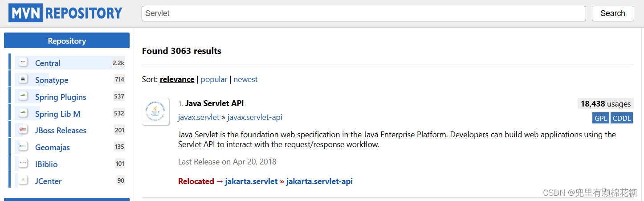Click the MVN Repository logo

click(x=65, y=13)
